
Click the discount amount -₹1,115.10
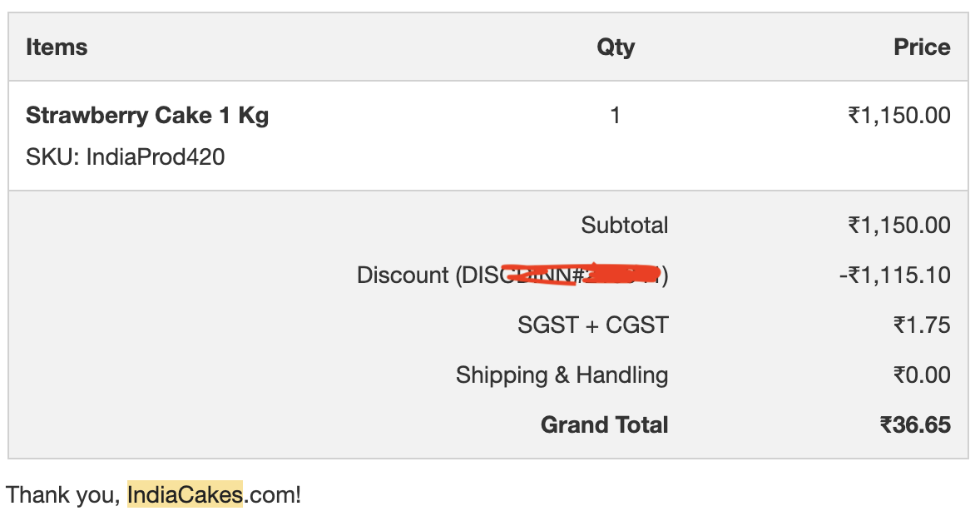pyautogui.click(x=894, y=275)
